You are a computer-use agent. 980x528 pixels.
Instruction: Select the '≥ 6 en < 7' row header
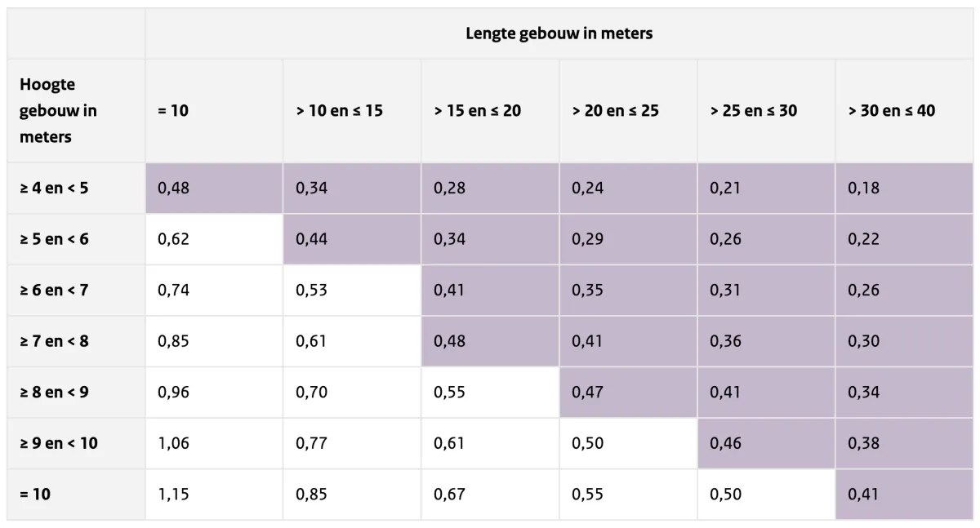point(55,290)
